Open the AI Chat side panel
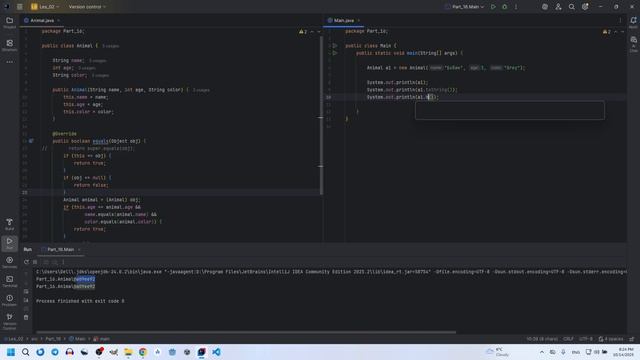This screenshot has height=360, width=640. point(633,44)
